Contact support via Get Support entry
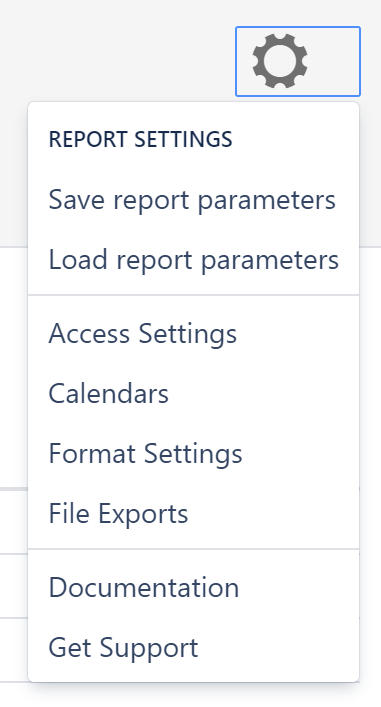The width and height of the screenshot is (381, 707). (x=193, y=647)
